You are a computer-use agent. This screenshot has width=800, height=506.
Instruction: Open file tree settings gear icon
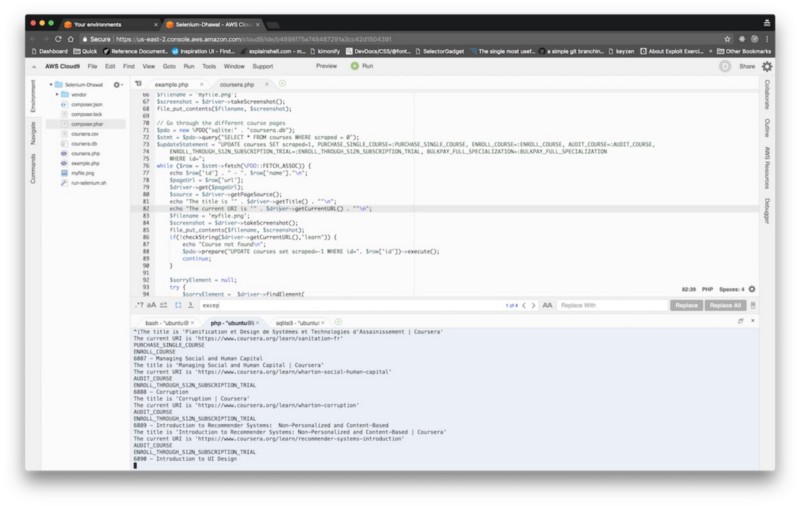(x=118, y=85)
